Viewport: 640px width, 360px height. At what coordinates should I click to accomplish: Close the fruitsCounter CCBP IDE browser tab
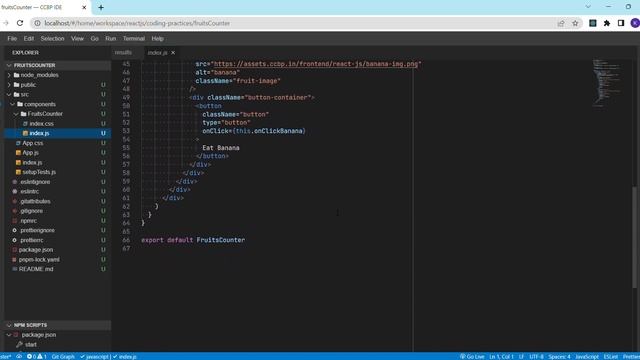click(x=84, y=7)
